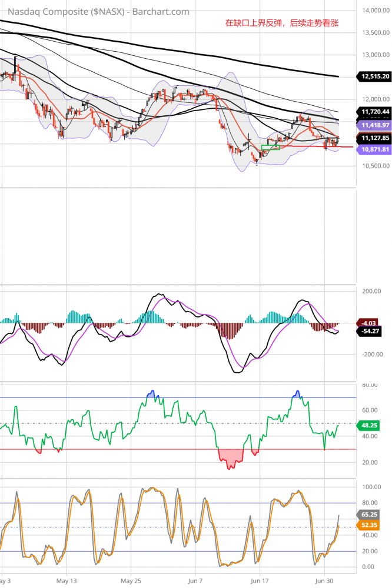
Task: Click the MACD histogram value tag -4.03
Action: pyautogui.click(x=369, y=323)
